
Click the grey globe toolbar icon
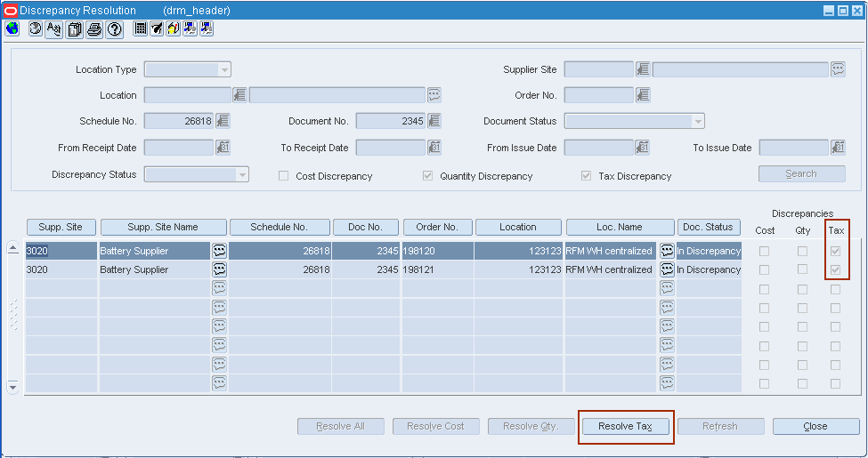pos(36,28)
